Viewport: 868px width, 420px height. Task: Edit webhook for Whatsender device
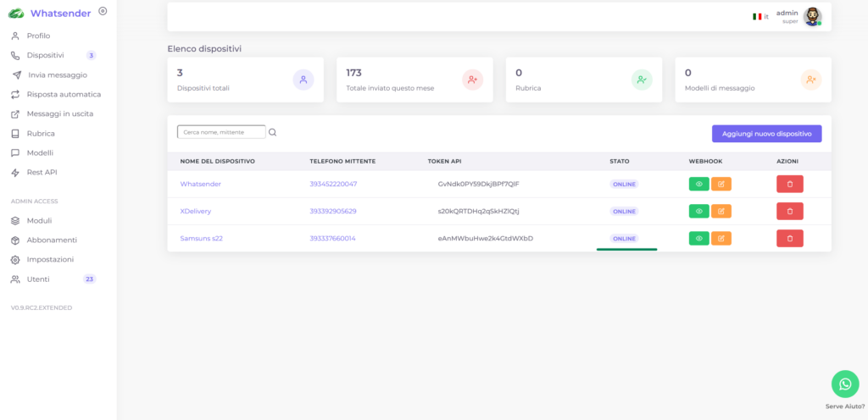pyautogui.click(x=721, y=184)
